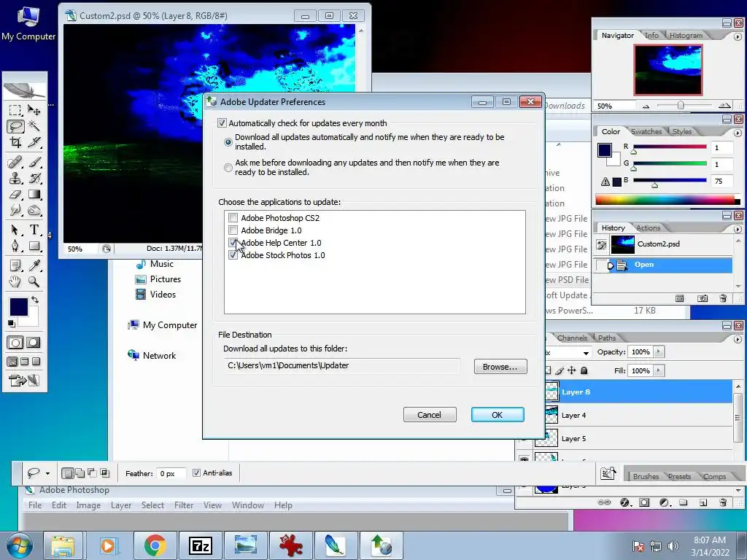Create a new layer group folder
Viewport: 747px width, 560px height.
click(x=683, y=502)
